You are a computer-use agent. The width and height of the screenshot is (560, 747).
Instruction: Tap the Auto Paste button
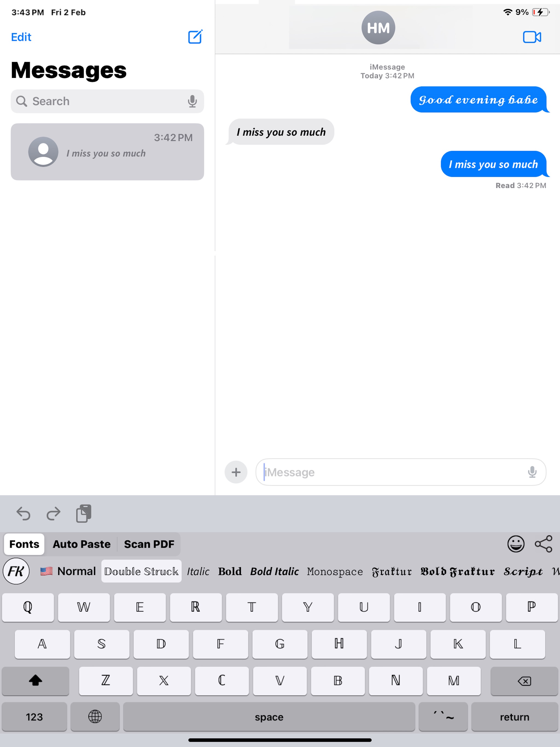coord(81,544)
